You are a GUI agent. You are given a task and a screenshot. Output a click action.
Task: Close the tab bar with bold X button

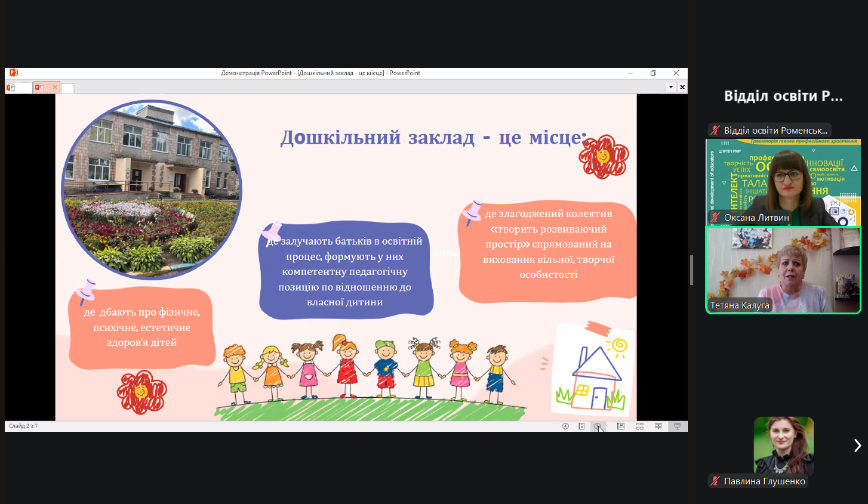click(x=682, y=87)
